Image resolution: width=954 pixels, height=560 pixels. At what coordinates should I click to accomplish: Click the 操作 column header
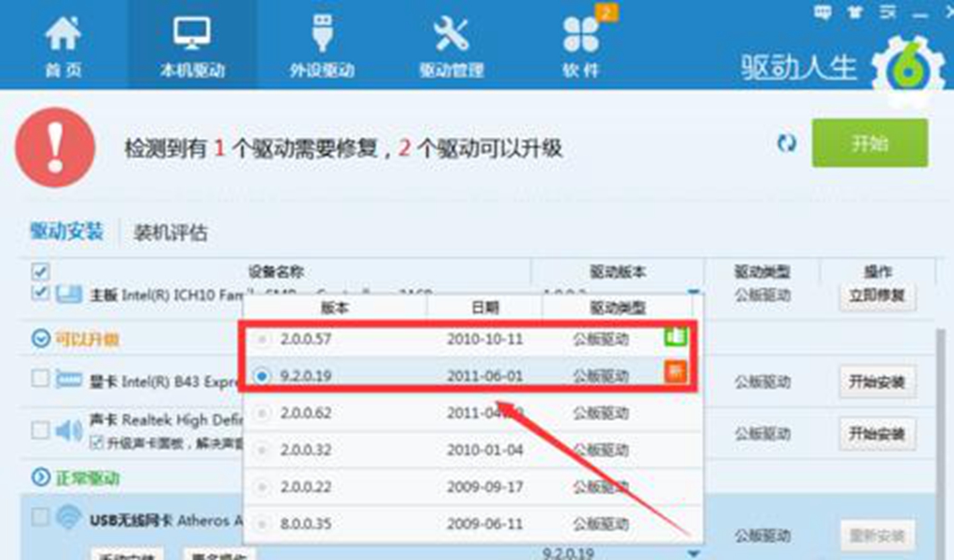[877, 271]
